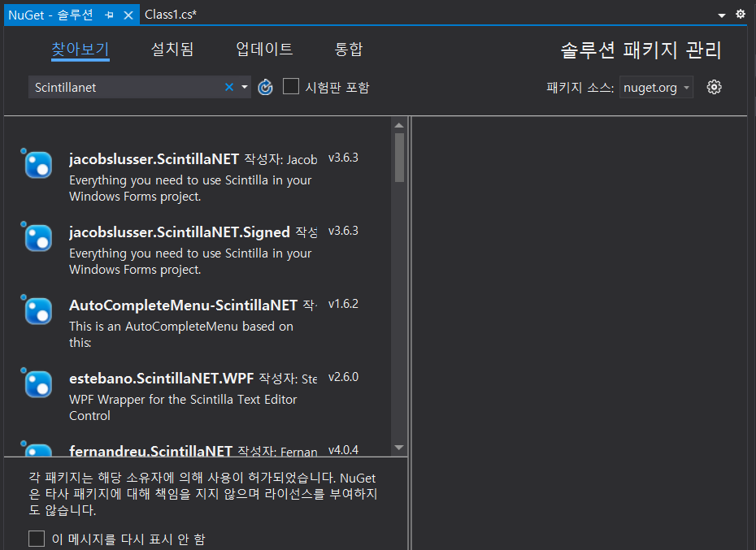Click the package list scroll down arrow

point(399,448)
